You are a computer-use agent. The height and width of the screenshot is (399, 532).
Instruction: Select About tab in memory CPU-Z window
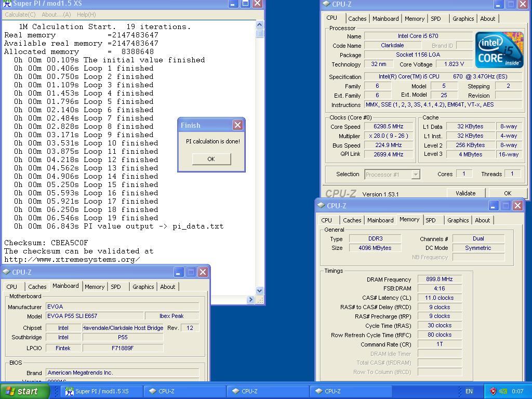(483, 220)
